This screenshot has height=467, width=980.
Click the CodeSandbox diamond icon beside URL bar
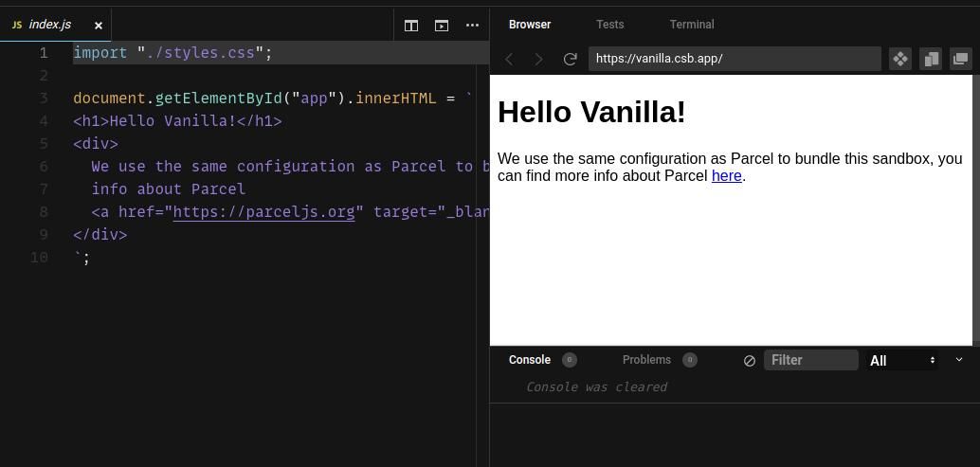899,59
